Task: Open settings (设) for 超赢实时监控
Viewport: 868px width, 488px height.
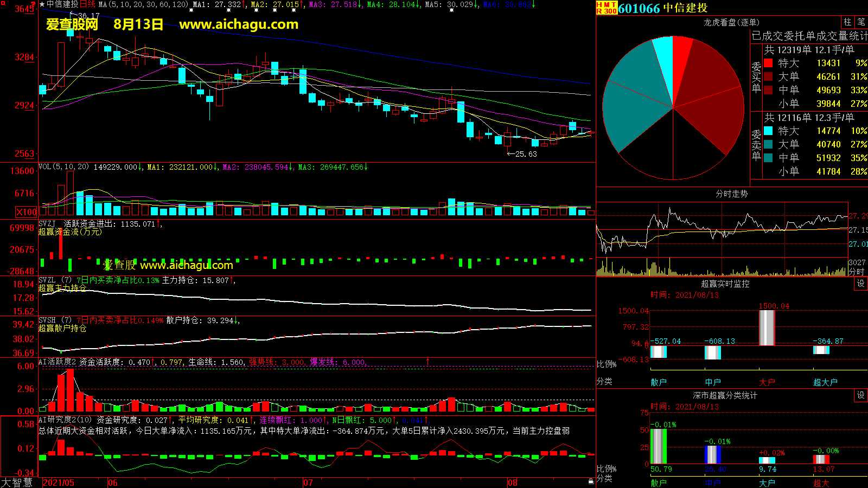Action: pos(860,284)
